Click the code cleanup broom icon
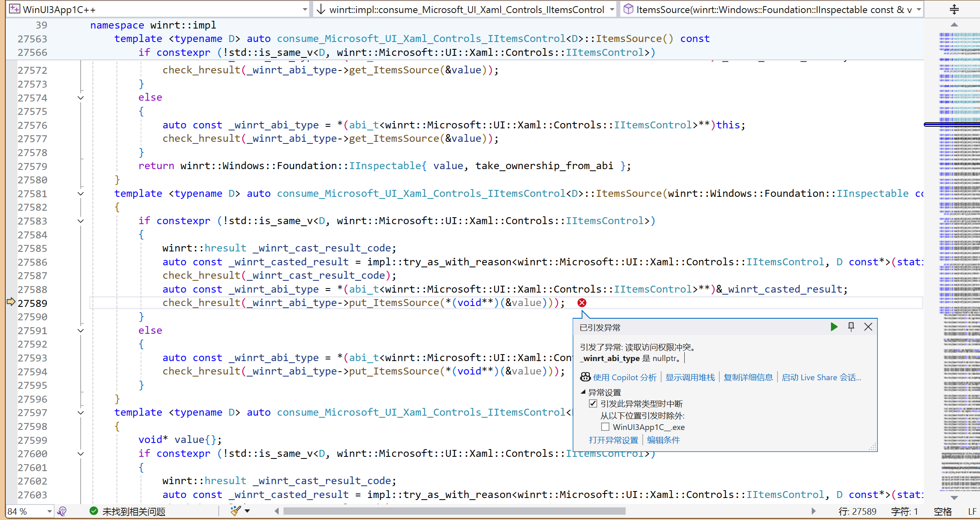980x520 pixels. tap(235, 511)
